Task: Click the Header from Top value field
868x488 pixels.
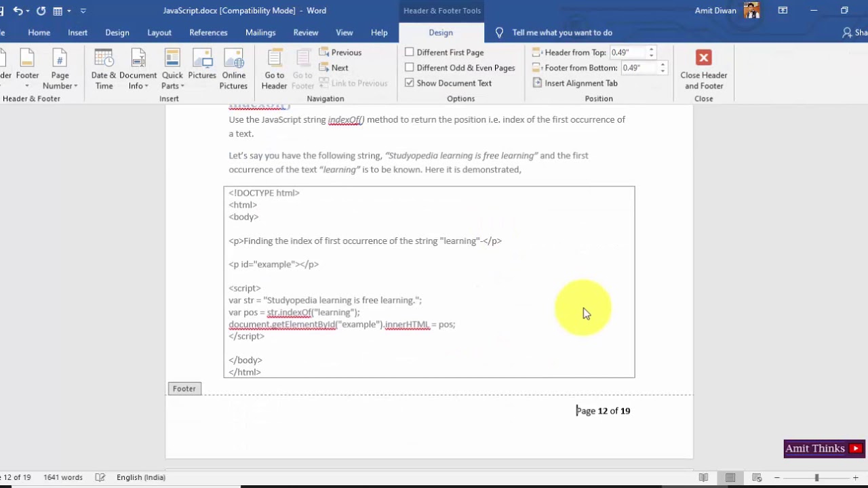Action: [628, 52]
